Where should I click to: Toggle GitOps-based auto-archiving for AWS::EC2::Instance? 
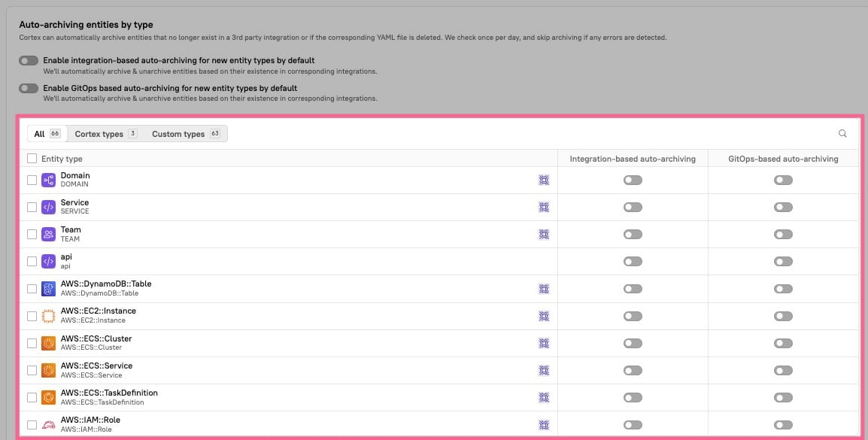pos(783,316)
